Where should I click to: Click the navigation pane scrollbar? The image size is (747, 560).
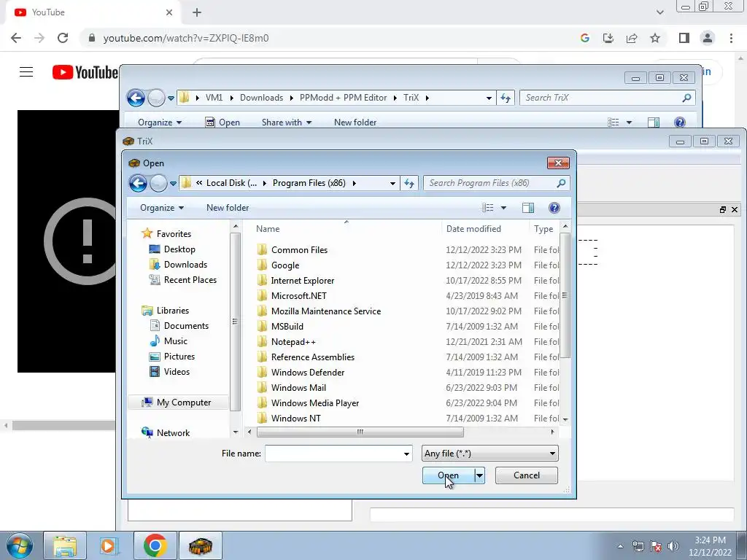pos(235,322)
